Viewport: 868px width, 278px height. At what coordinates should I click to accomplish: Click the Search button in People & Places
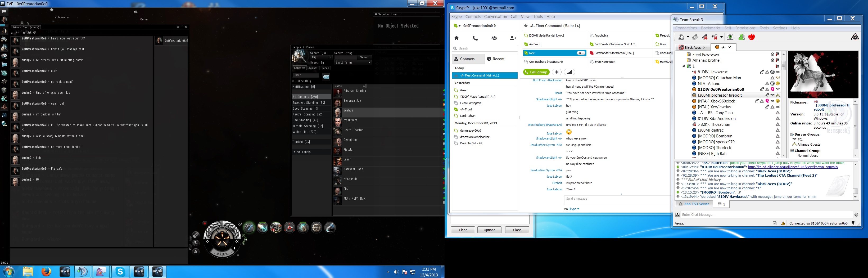pyautogui.click(x=365, y=57)
